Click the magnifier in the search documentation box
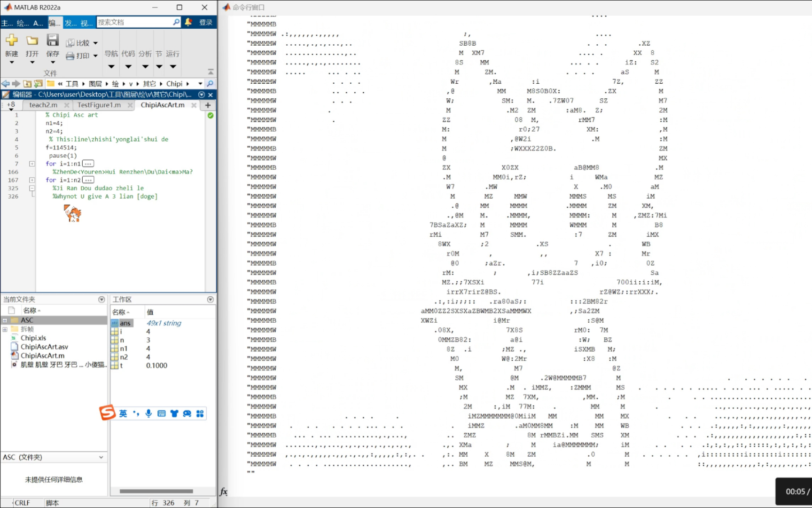Viewport: 812px width, 508px height. click(x=176, y=22)
